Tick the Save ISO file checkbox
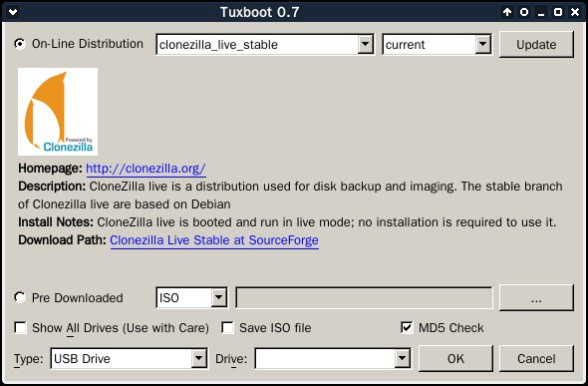 click(x=227, y=327)
